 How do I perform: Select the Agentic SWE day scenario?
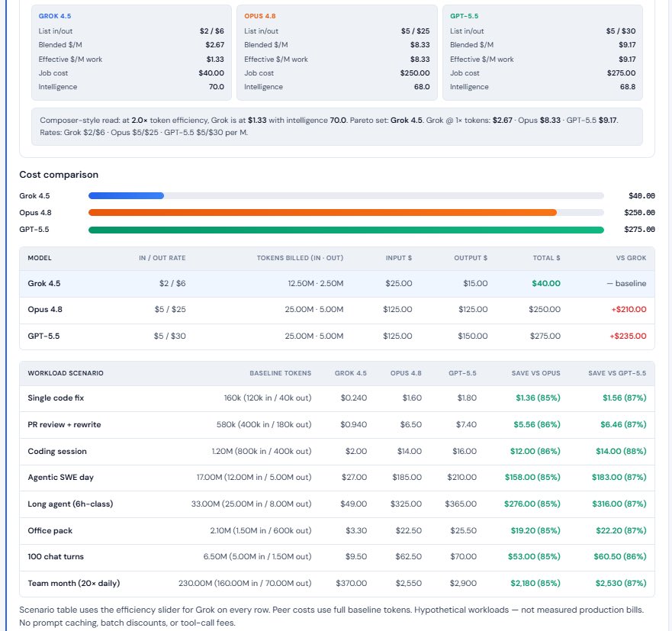pos(60,477)
